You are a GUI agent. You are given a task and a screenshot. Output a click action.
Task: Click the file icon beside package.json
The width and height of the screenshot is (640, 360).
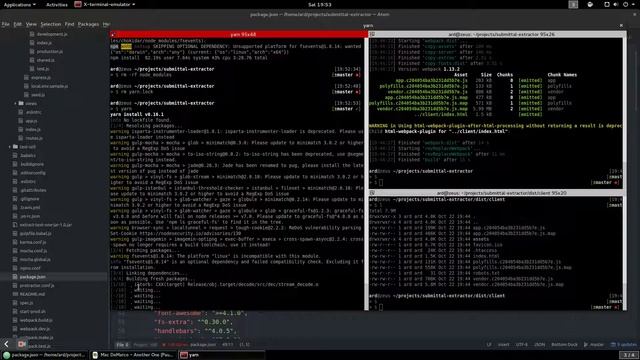point(15,277)
